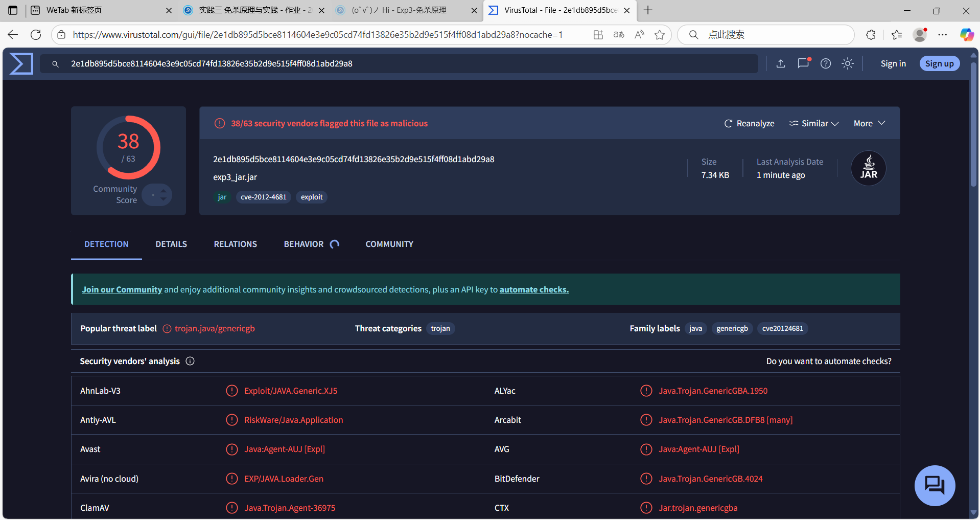The image size is (980, 520).
Task: Open a new browser tab
Action: click(x=648, y=10)
